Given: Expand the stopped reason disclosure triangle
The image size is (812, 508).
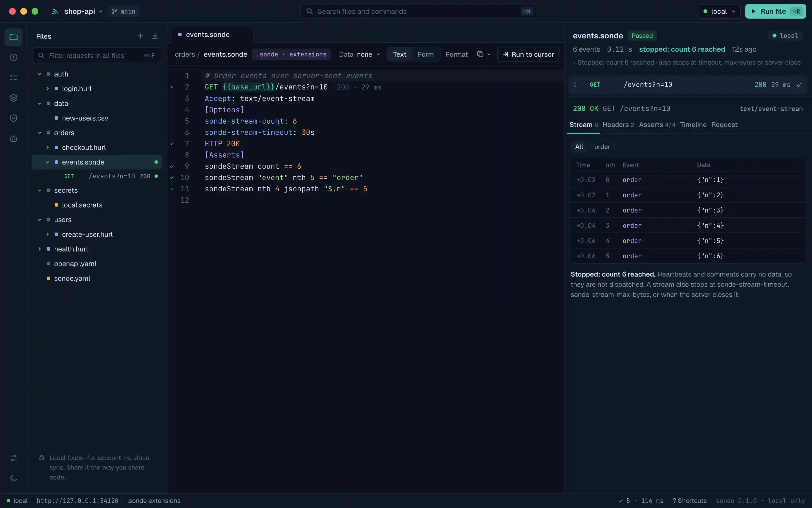Looking at the screenshot, I should tap(574, 63).
